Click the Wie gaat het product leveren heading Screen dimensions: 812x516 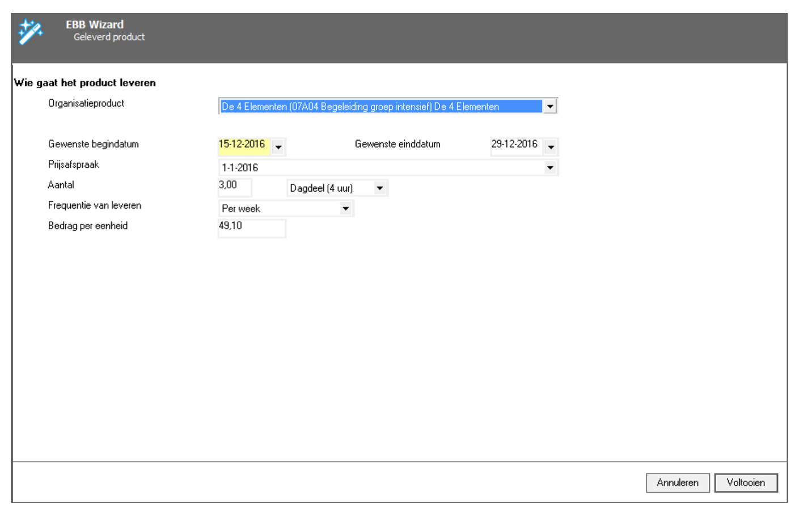click(85, 83)
